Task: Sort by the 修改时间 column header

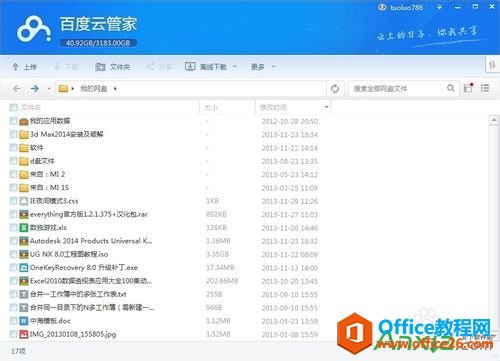Action: coord(273,107)
